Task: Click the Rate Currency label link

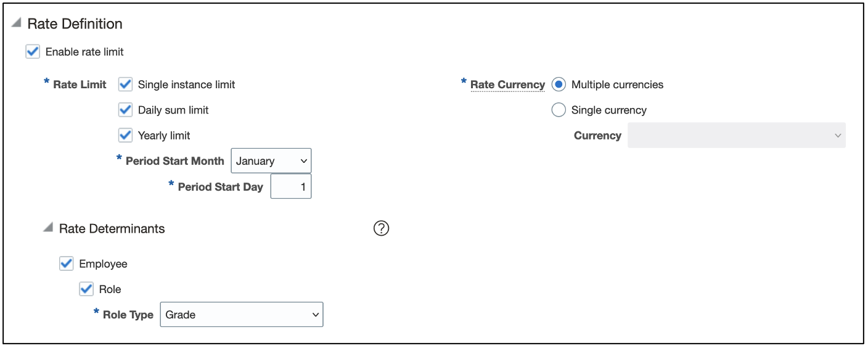Action: (507, 85)
